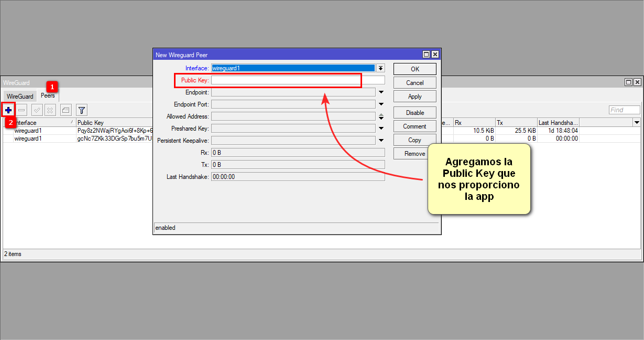The height and width of the screenshot is (340, 644).
Task: Click the comment icon in toolbar
Action: (x=66, y=110)
